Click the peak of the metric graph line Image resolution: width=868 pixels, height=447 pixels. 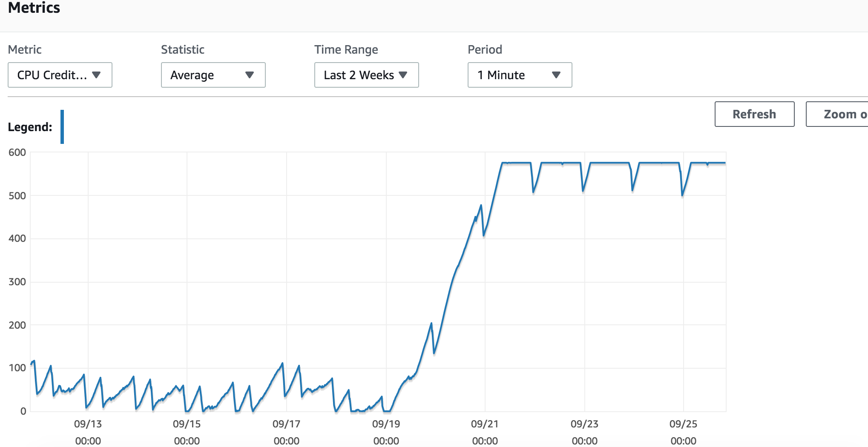tap(554, 162)
